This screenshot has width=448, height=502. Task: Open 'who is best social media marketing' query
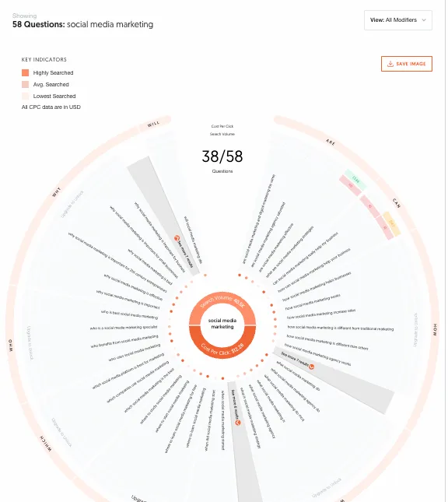point(130,314)
